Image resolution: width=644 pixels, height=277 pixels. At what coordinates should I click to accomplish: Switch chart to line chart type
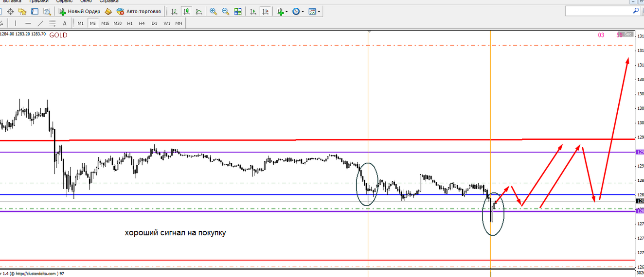click(x=198, y=11)
